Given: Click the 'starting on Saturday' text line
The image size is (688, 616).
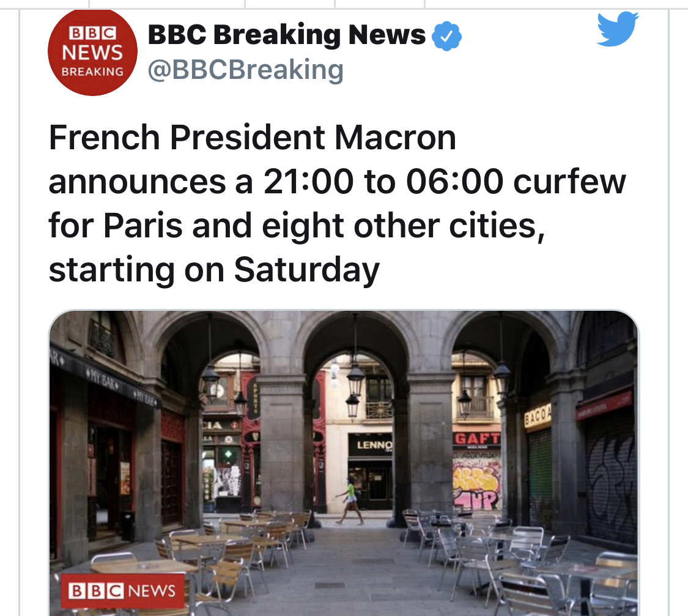Looking at the screenshot, I should point(214,270).
